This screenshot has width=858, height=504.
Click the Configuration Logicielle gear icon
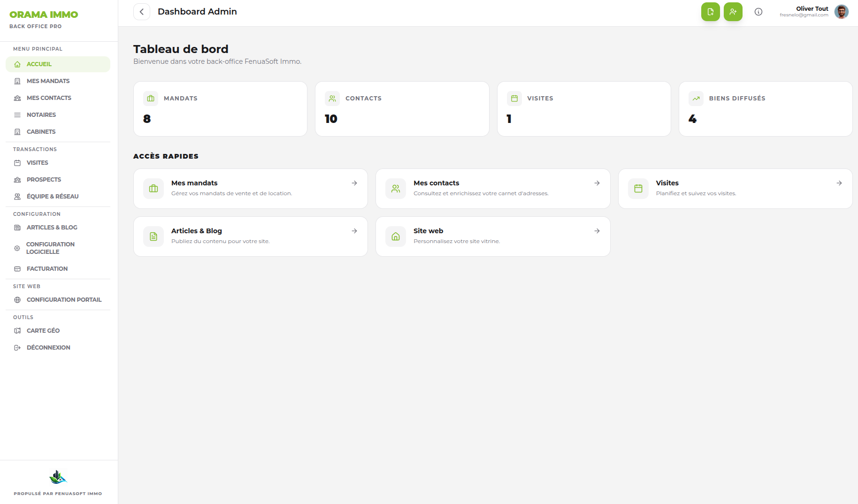pos(17,248)
